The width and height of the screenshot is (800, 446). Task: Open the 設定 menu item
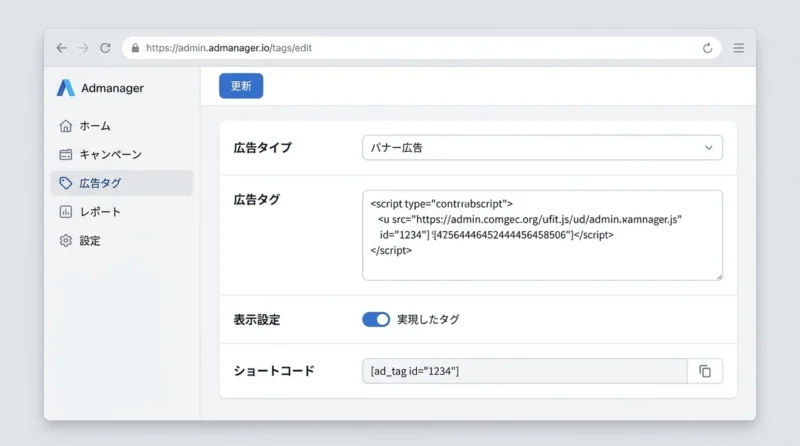(122, 240)
